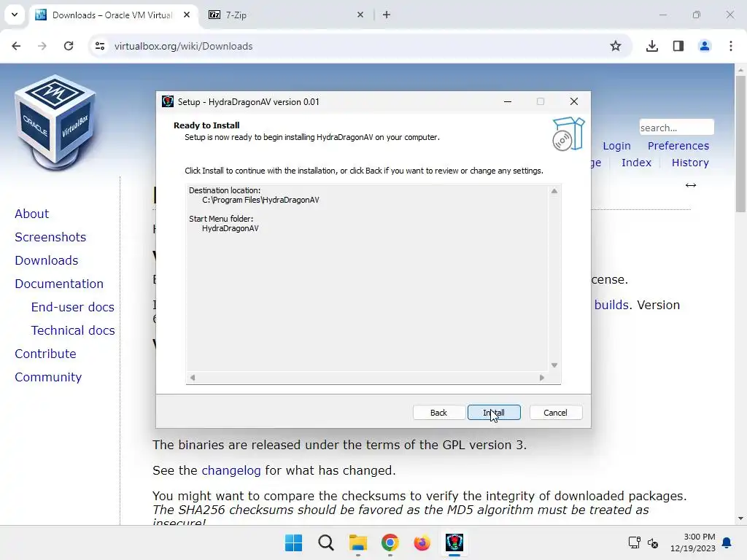This screenshot has width=747, height=560.
Task: Open Firefox from taskbar
Action: pyautogui.click(x=422, y=542)
